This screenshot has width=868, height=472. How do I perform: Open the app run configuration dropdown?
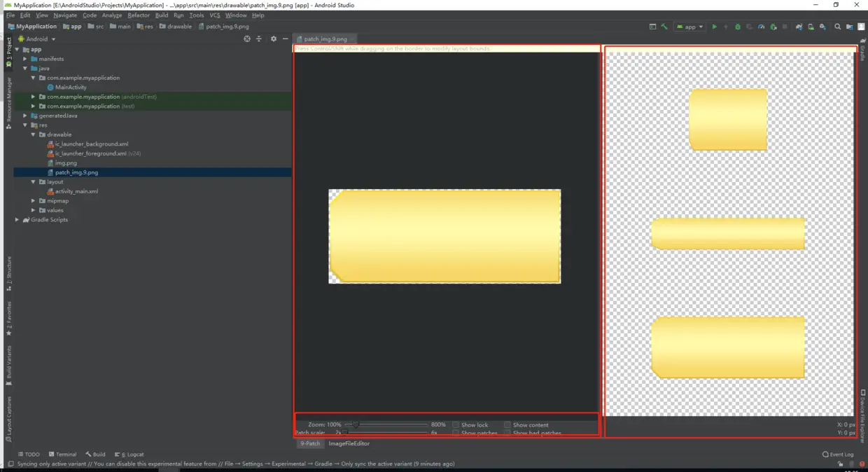pos(690,27)
